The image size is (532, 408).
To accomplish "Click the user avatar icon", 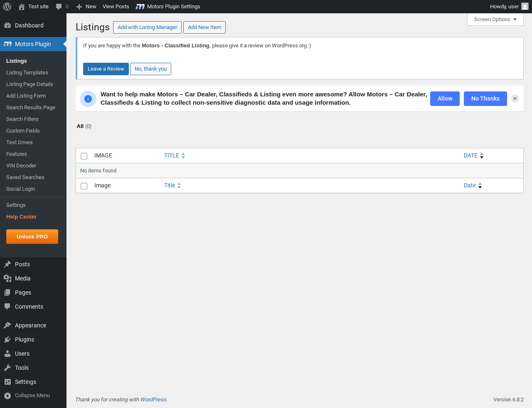I will point(525,7).
